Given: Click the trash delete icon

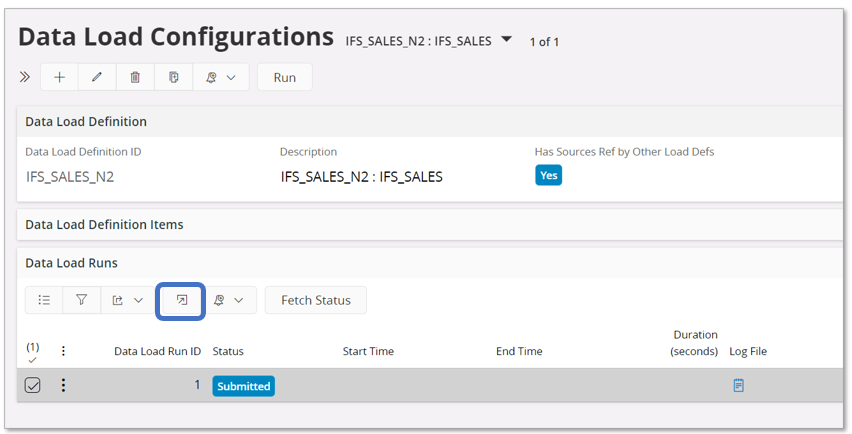Looking at the screenshot, I should (136, 78).
